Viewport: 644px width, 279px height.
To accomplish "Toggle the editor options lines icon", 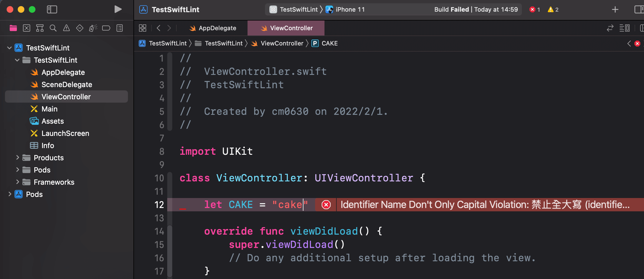I will click(x=624, y=28).
